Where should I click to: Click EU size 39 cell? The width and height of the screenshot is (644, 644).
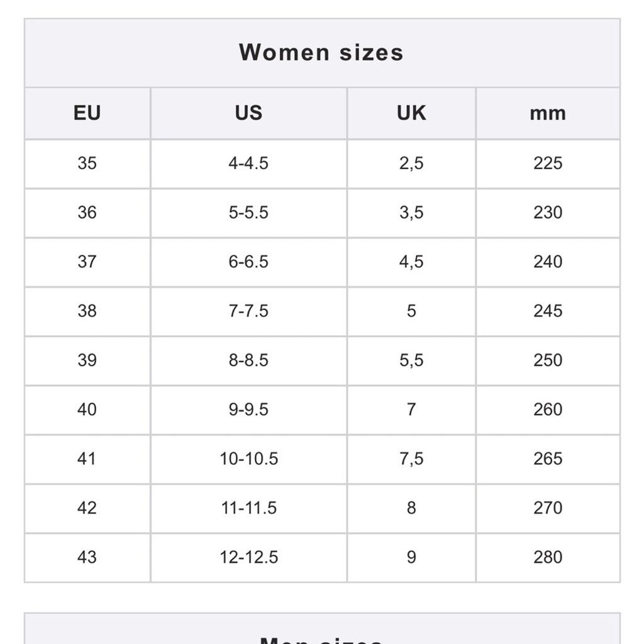pyautogui.click(x=87, y=360)
